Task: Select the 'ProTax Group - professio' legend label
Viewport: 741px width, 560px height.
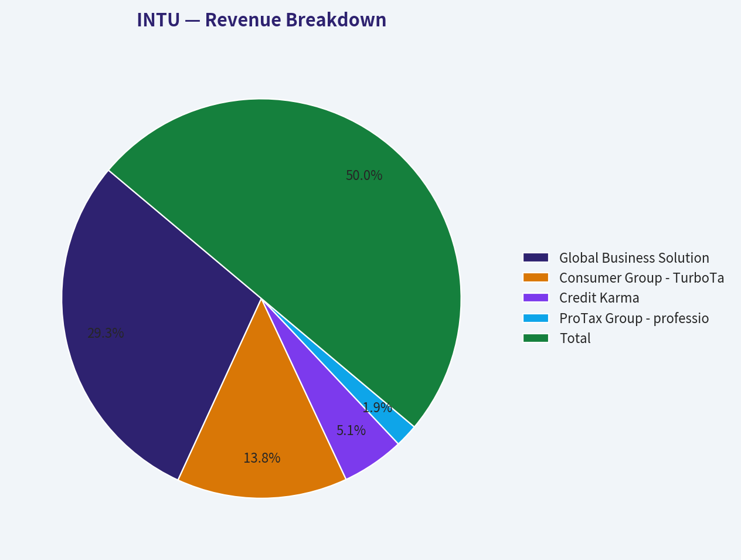Action: point(634,318)
